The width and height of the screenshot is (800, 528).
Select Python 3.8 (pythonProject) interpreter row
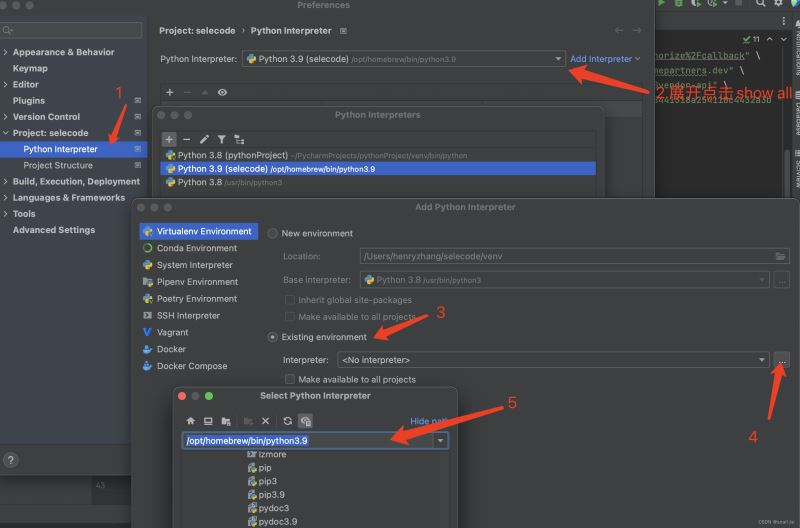click(x=378, y=155)
